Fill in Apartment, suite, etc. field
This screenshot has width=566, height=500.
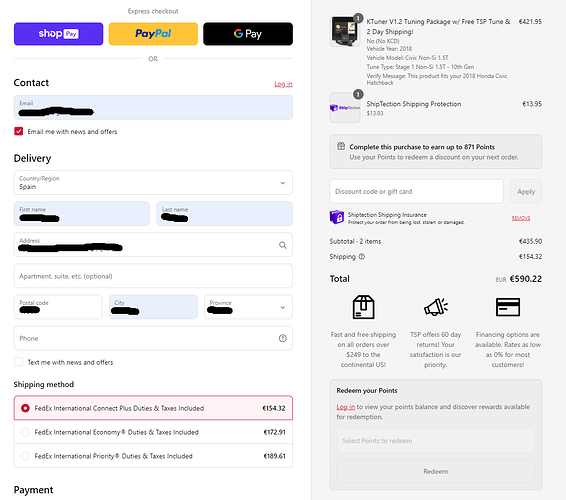click(x=153, y=276)
